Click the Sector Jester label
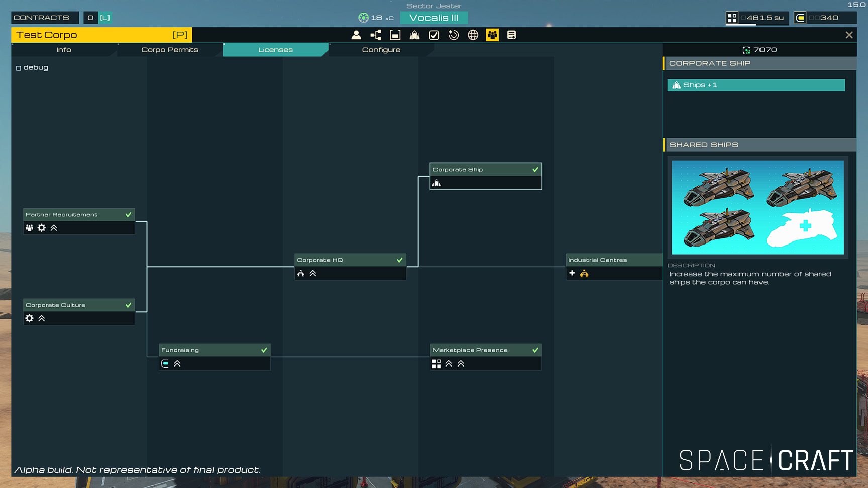 [433, 6]
